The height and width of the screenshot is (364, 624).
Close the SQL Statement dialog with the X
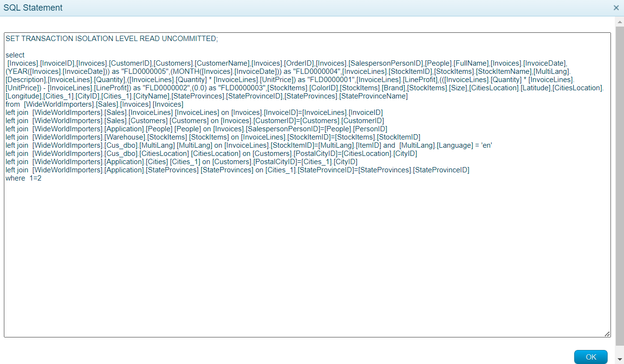616,8
